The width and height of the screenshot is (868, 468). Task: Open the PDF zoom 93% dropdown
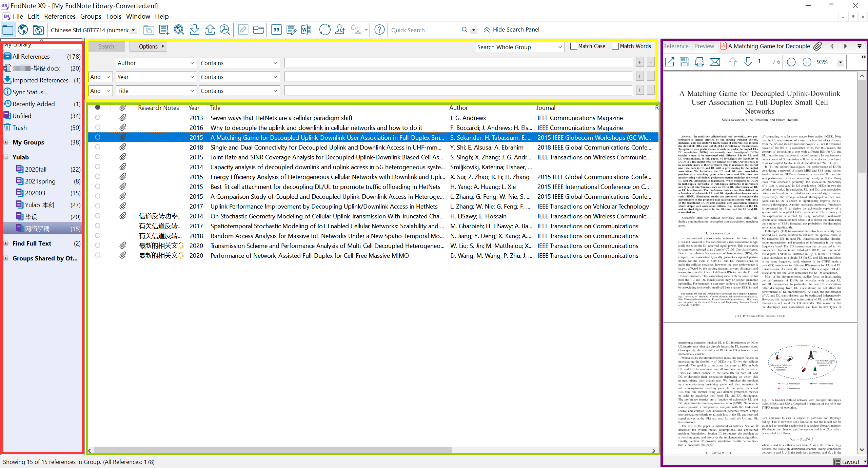coord(840,62)
